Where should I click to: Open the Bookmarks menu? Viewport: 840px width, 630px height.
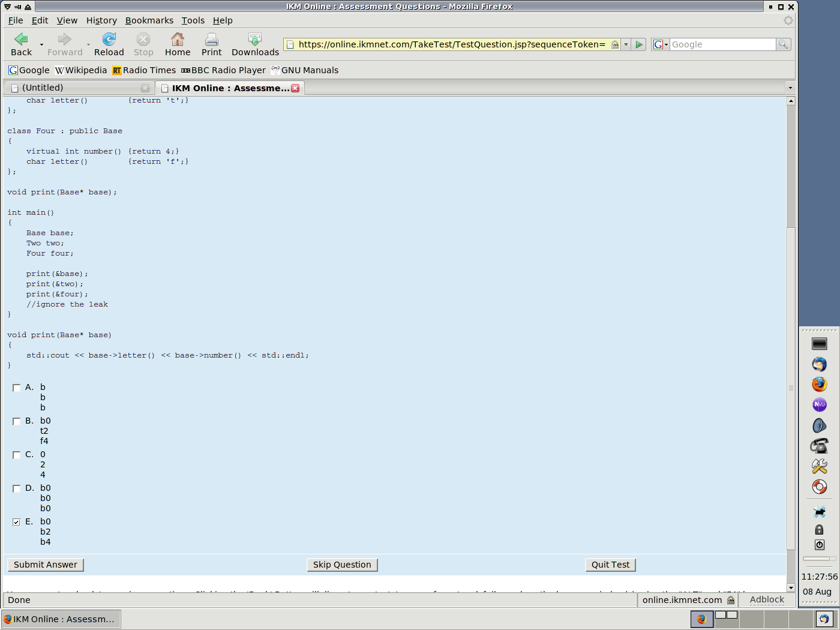[x=149, y=20]
